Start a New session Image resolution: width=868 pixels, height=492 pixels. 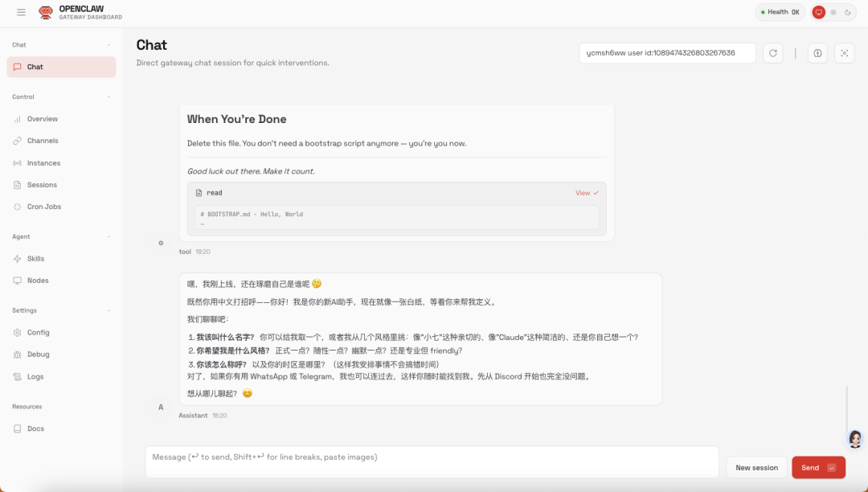pos(755,467)
